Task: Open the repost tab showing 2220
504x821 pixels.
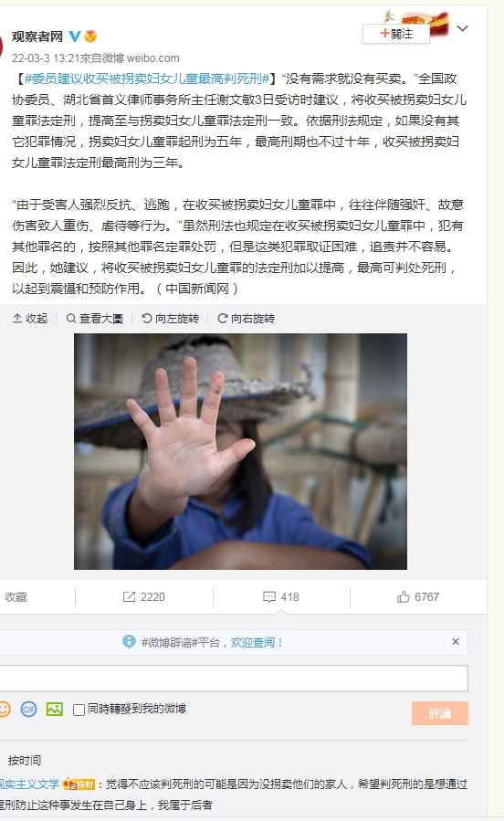Action: 144,597
